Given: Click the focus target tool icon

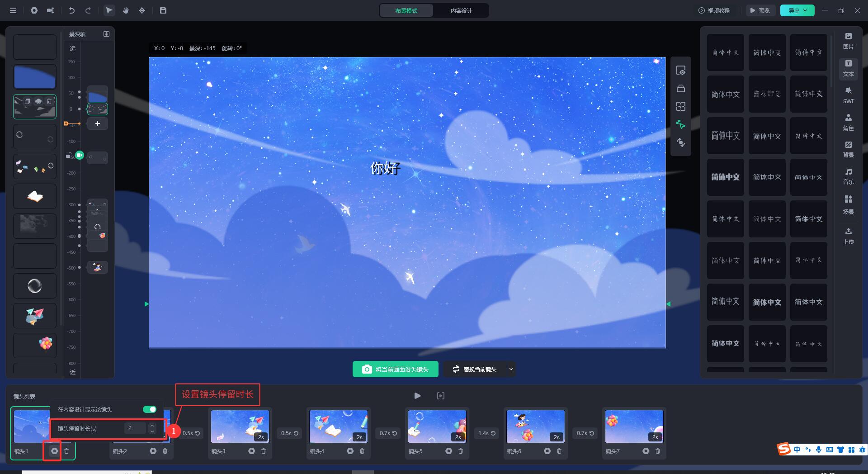Looking at the screenshot, I should pyautogui.click(x=142, y=10).
